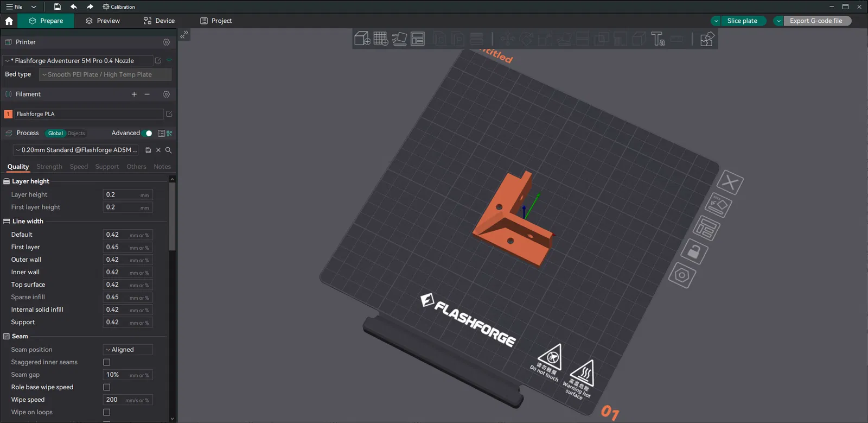868x423 pixels.
Task: Click the plate settings hexagon icon
Action: (682, 275)
